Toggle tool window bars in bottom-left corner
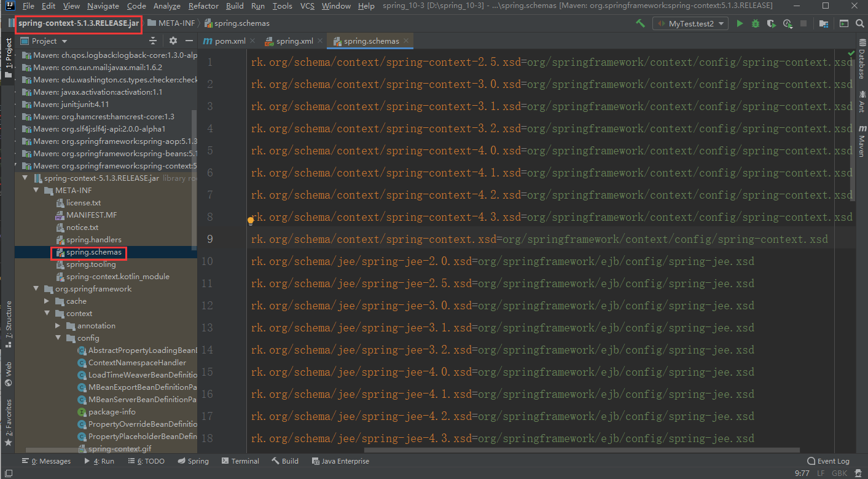The width and height of the screenshot is (868, 479). [8, 473]
